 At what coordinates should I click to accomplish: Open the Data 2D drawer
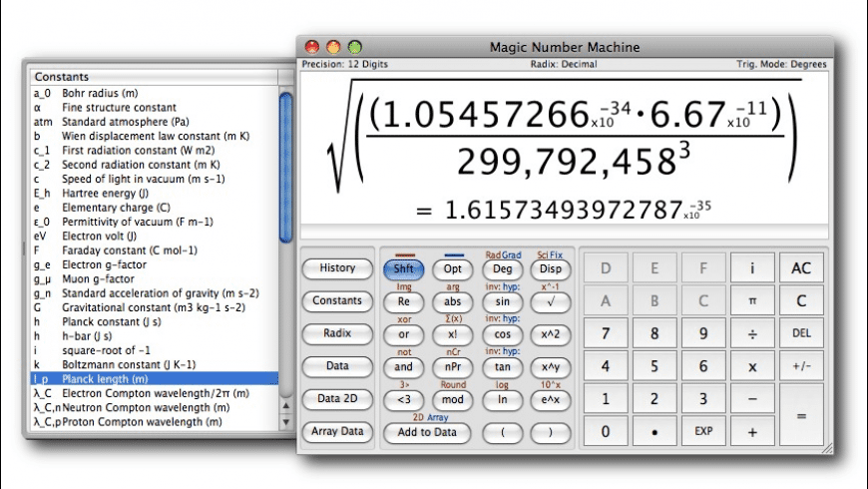coord(337,399)
